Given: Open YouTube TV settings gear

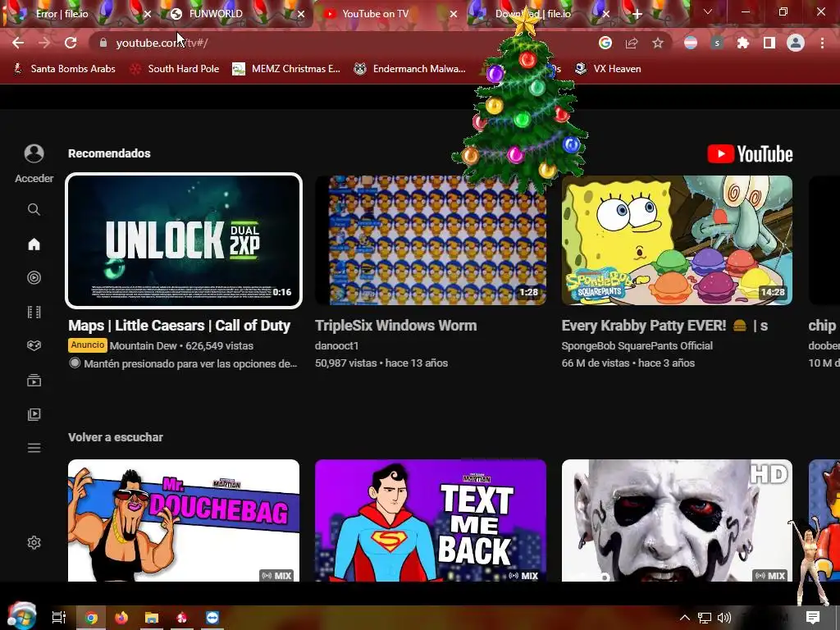Looking at the screenshot, I should 34,543.
